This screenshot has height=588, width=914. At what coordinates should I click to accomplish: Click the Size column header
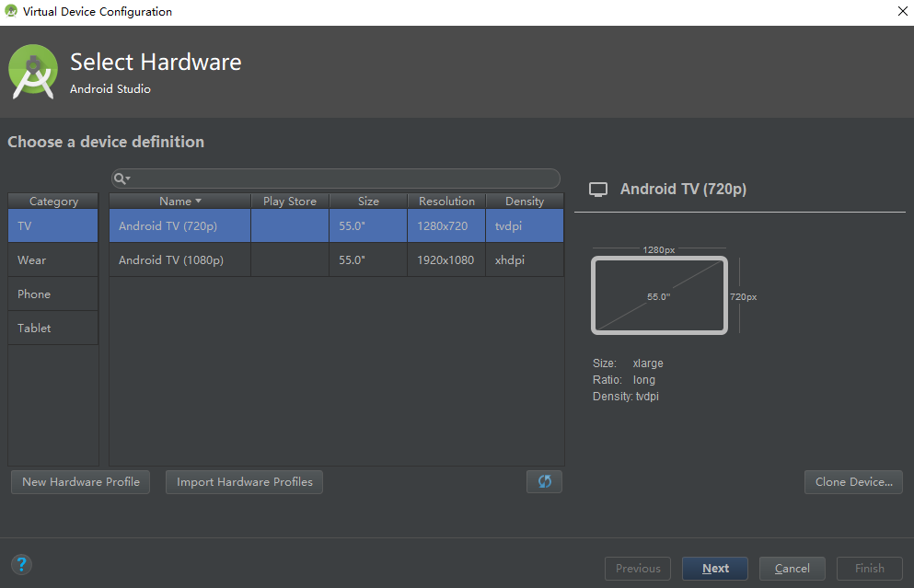368,201
